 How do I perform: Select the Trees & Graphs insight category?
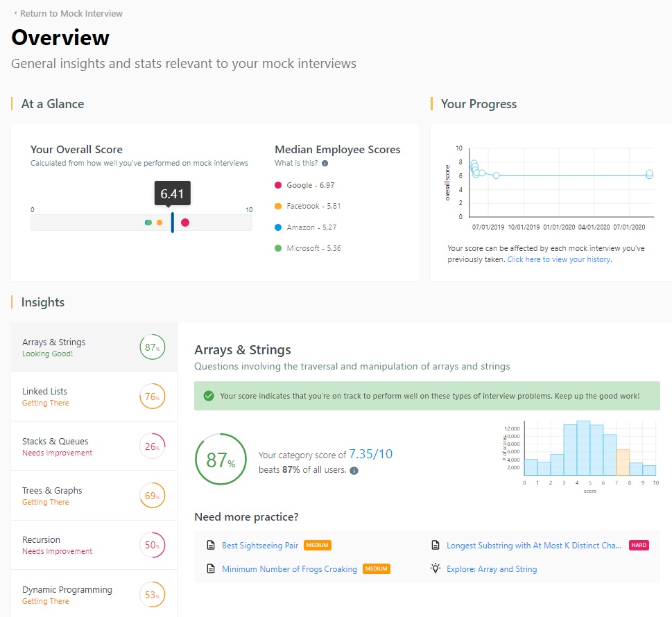point(94,495)
